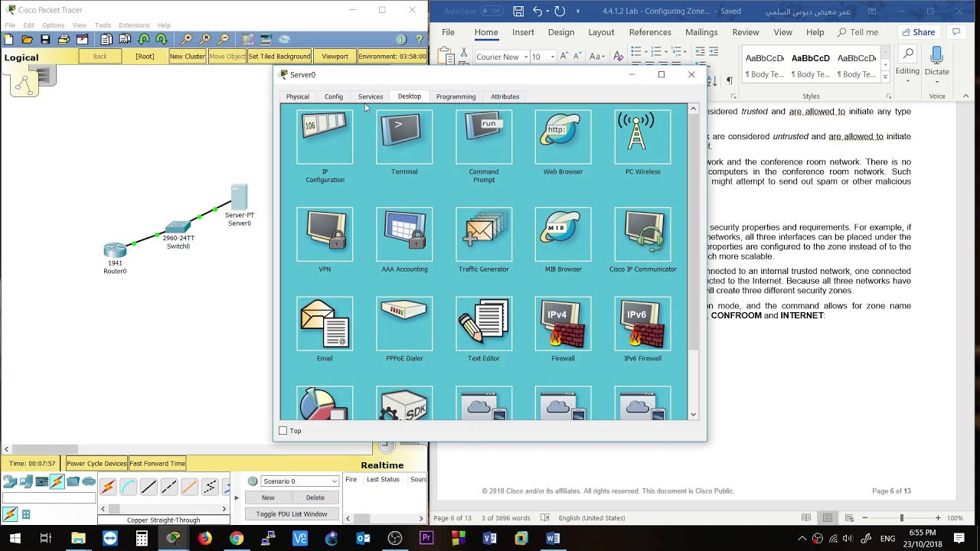Viewport: 980px width, 551px height.
Task: Launch the Text Editor app
Action: tap(484, 324)
